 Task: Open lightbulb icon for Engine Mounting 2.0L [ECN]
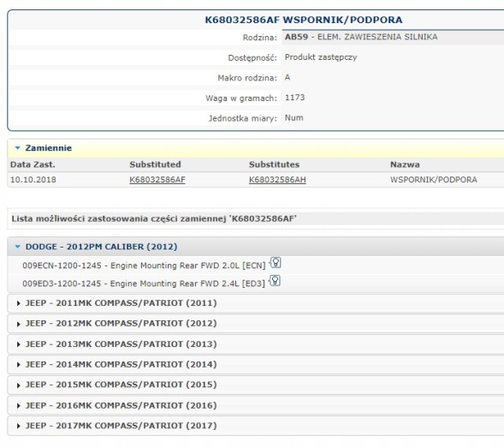276,263
